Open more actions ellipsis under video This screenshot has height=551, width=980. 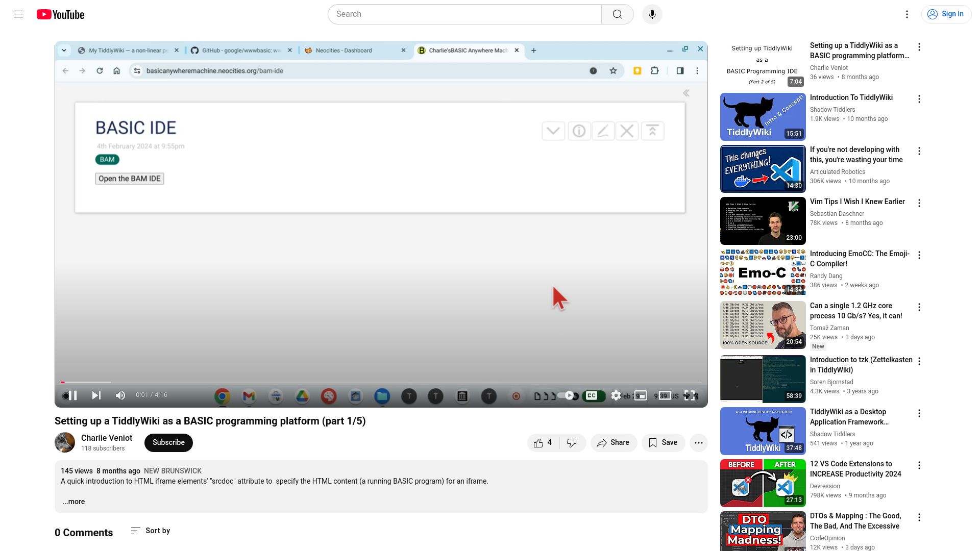coord(699,443)
